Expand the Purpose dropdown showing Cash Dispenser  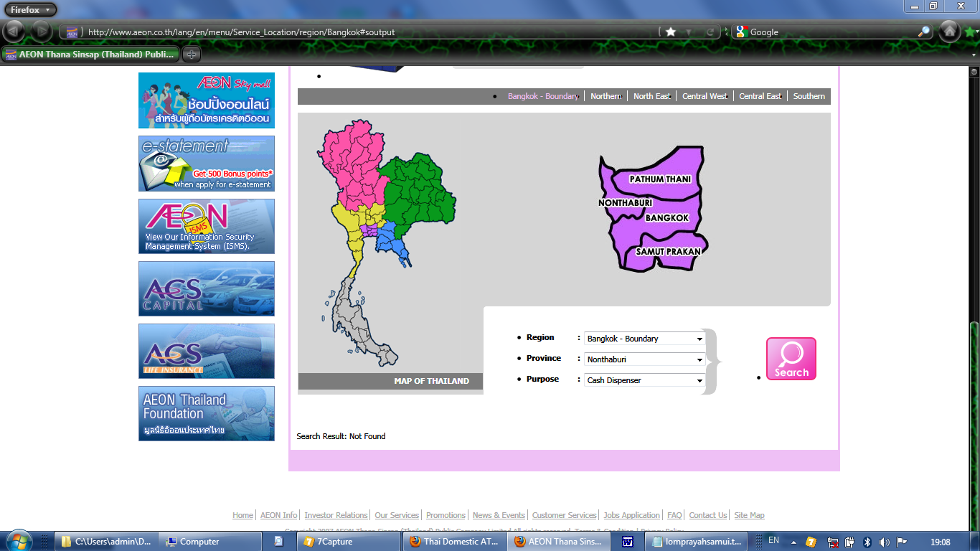click(x=644, y=380)
